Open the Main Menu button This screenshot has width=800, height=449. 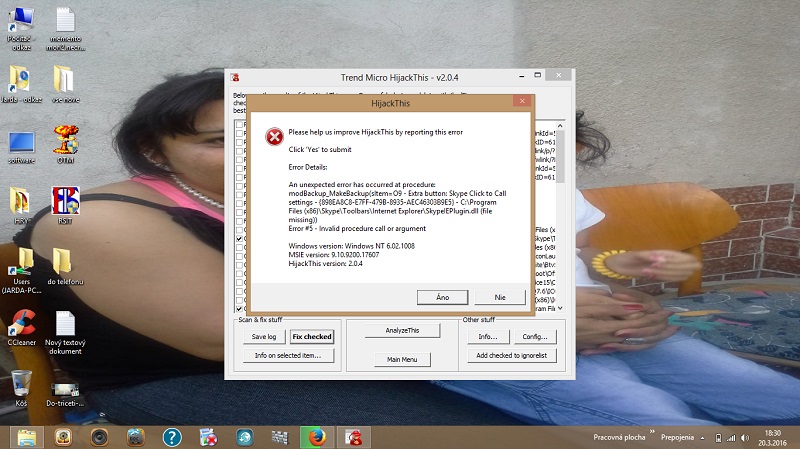(x=401, y=359)
